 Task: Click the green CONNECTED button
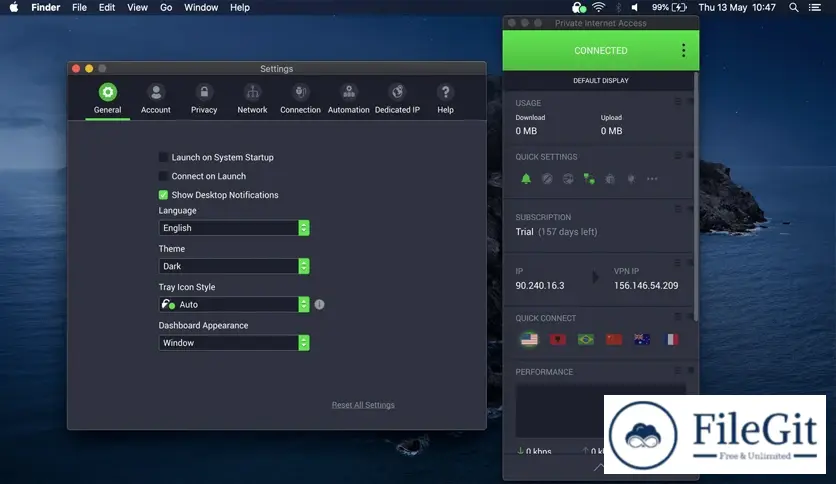coord(601,51)
